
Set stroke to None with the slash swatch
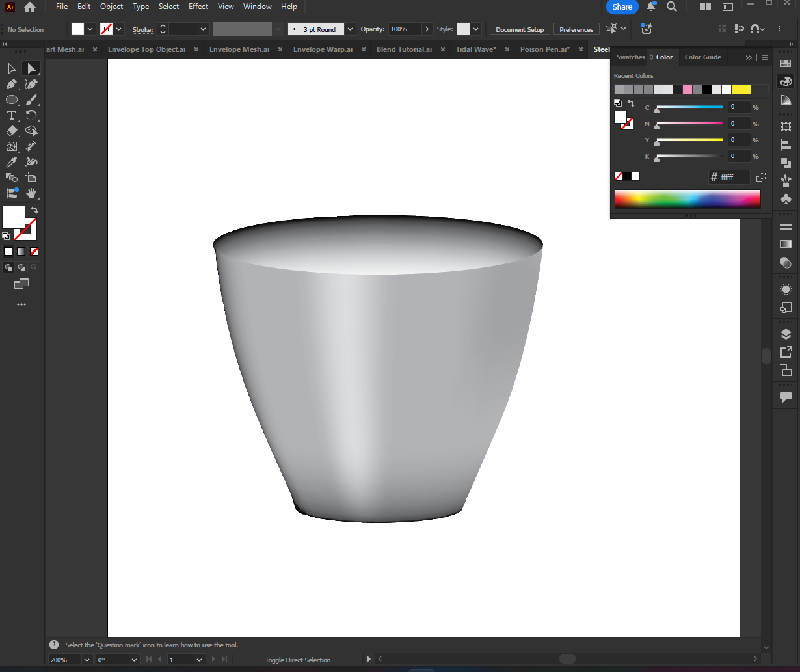coord(34,251)
